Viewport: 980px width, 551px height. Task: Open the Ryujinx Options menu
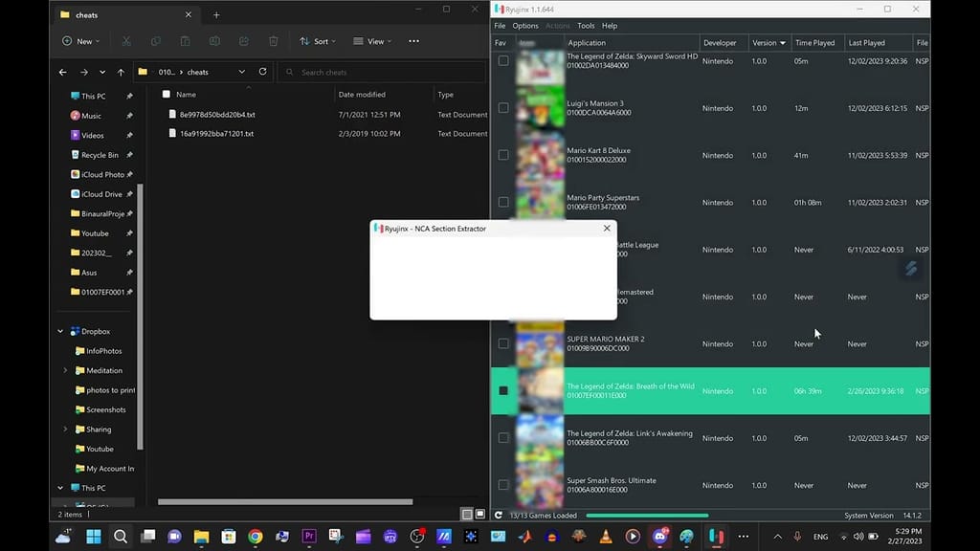pos(525,26)
